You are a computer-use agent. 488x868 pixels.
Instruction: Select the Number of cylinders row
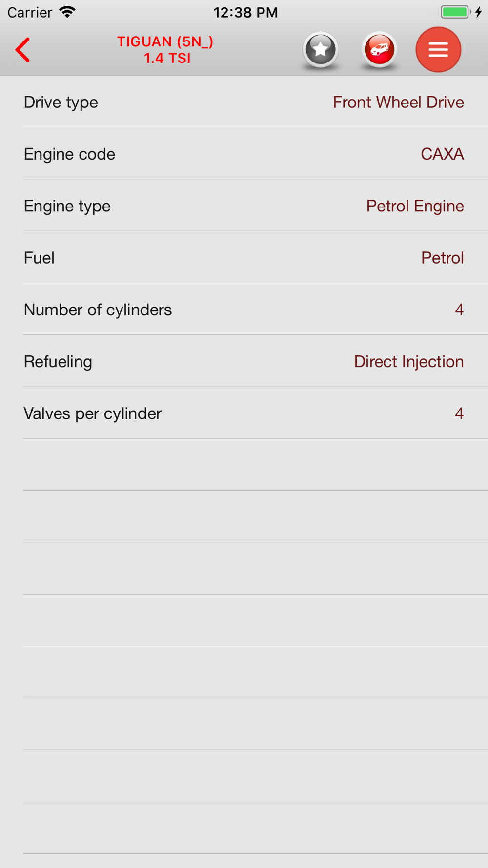(x=244, y=310)
